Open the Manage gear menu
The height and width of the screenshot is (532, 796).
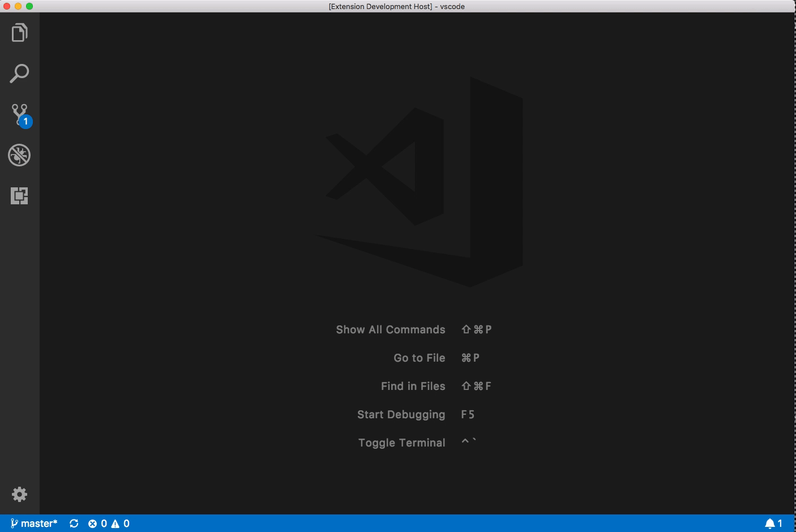coord(19,494)
